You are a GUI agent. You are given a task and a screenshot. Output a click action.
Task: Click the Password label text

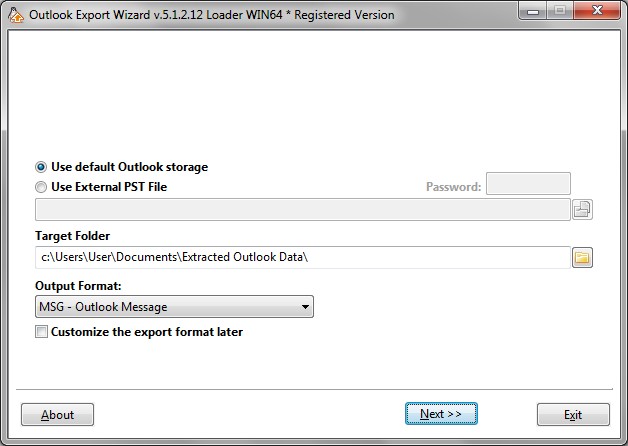pos(453,187)
